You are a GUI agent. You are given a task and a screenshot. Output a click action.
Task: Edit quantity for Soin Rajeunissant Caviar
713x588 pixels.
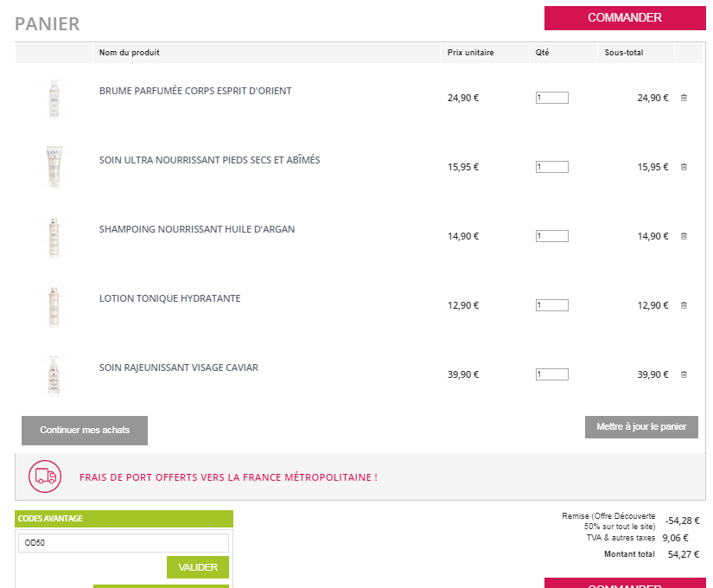click(x=551, y=374)
